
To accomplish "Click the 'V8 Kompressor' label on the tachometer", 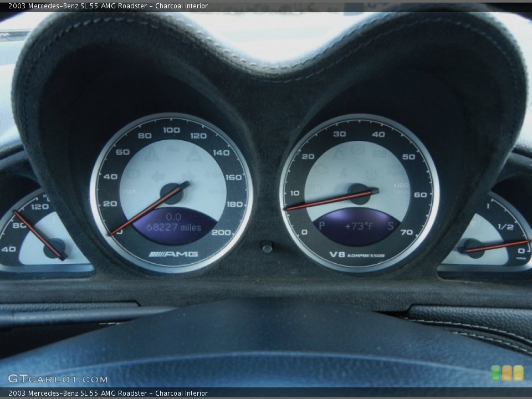I will click(x=357, y=255).
